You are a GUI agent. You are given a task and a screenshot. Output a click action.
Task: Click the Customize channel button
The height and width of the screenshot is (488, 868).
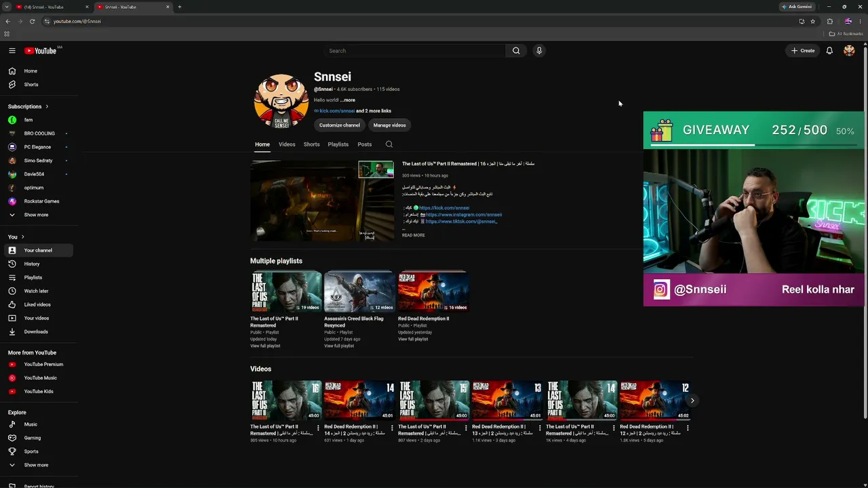(x=340, y=125)
